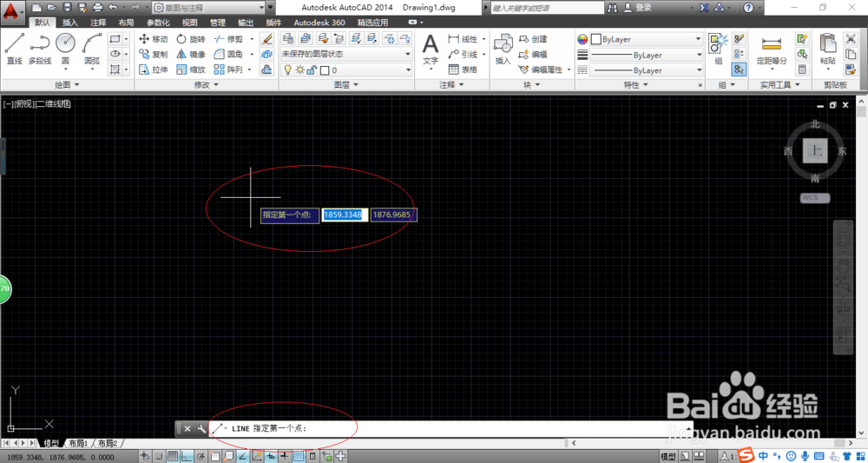Toggle polar tracking in status bar
The image size is (868, 463).
point(201,457)
